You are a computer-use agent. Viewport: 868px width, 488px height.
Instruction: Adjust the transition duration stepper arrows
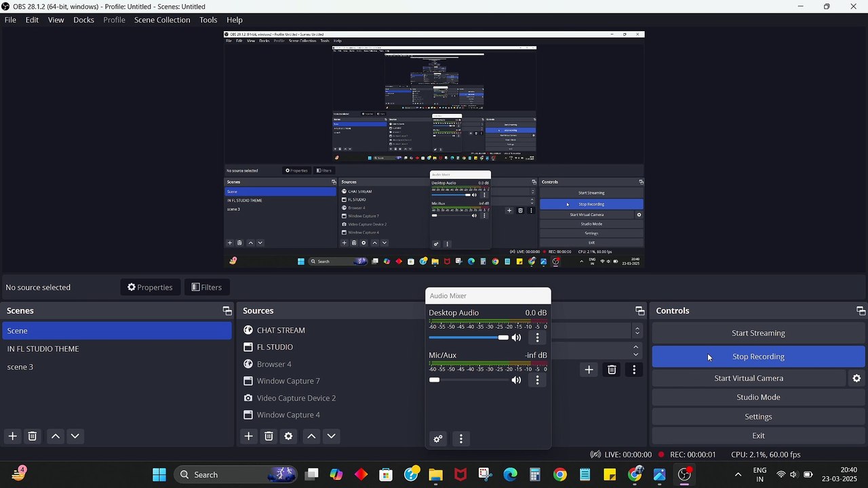(x=635, y=350)
